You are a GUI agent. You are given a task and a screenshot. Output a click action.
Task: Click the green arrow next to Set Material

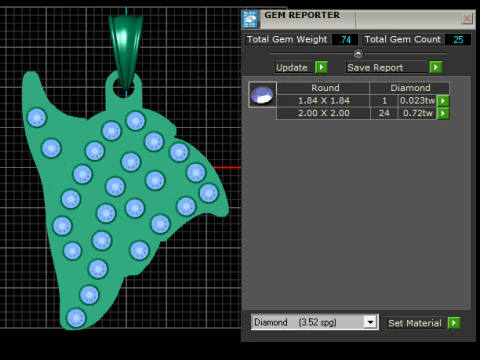[454, 323]
